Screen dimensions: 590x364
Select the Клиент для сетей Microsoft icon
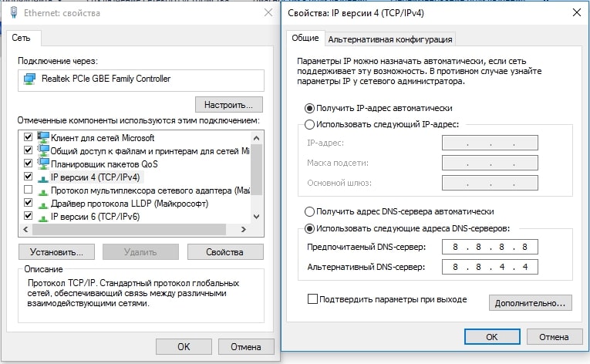coord(43,137)
